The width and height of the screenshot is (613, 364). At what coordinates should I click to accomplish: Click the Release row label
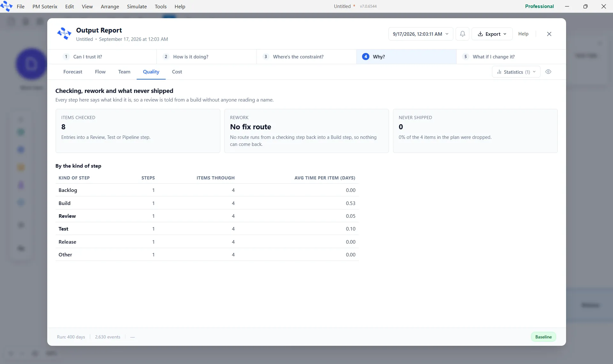tap(67, 242)
